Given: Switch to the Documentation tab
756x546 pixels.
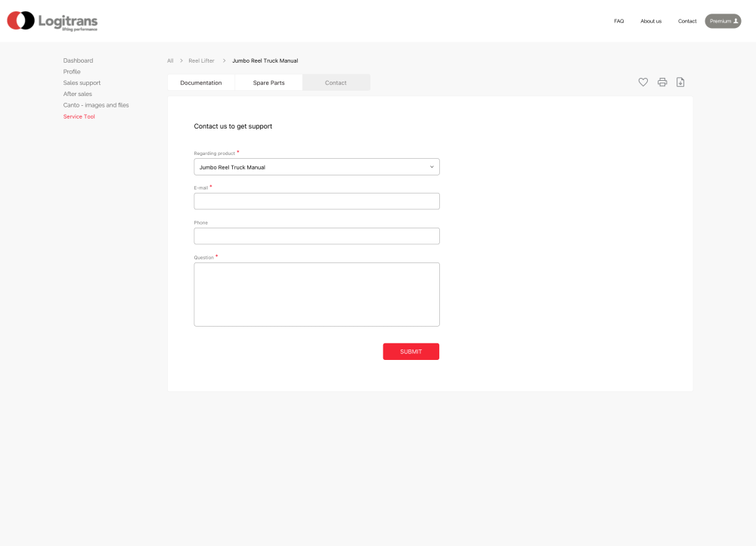Looking at the screenshot, I should point(201,82).
